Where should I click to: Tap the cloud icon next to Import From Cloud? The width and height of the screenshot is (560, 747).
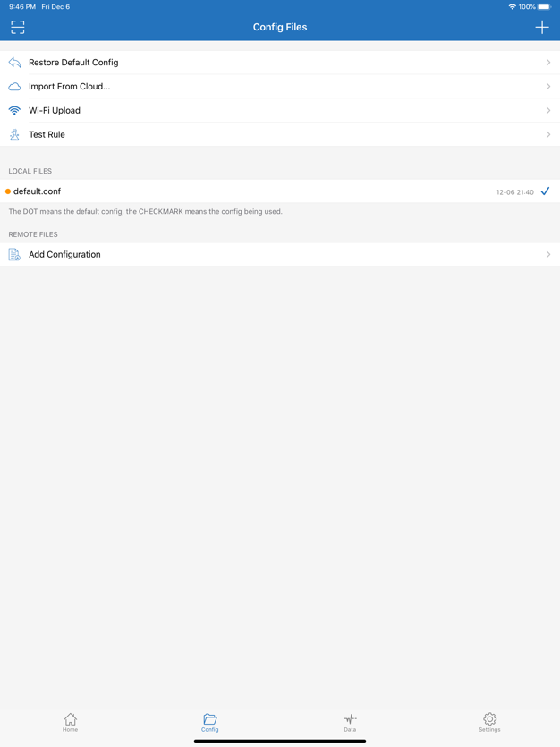coord(13,86)
